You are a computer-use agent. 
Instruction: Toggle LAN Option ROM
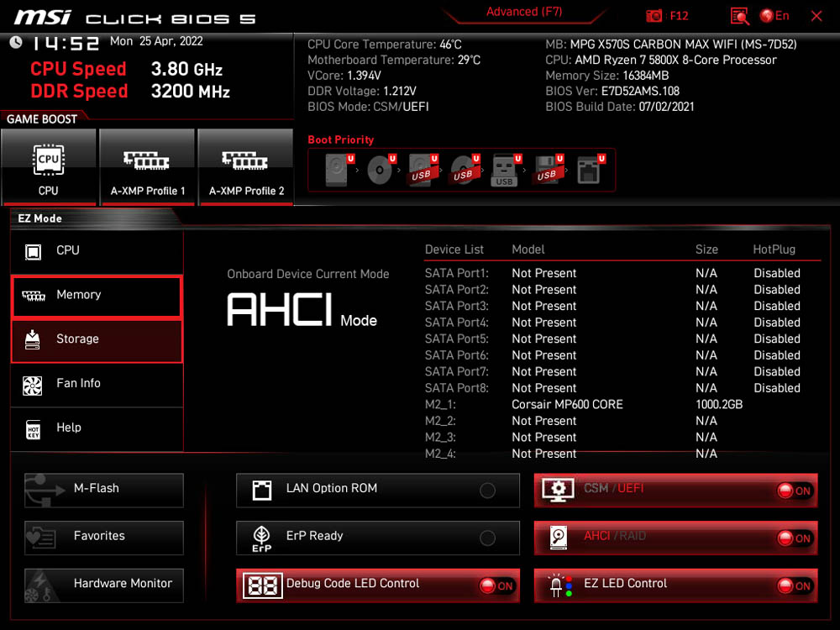click(x=378, y=490)
